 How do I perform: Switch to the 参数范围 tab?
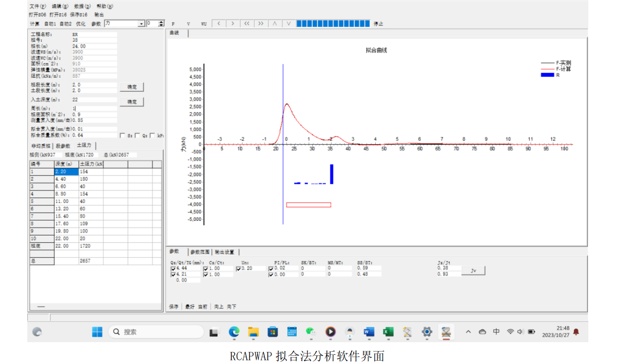(x=200, y=252)
